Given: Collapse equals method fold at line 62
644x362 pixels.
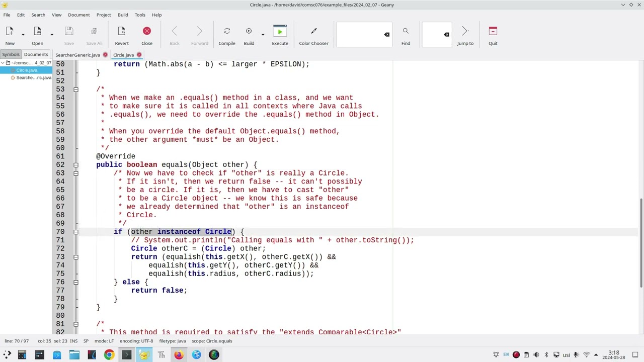Looking at the screenshot, I should (76, 165).
